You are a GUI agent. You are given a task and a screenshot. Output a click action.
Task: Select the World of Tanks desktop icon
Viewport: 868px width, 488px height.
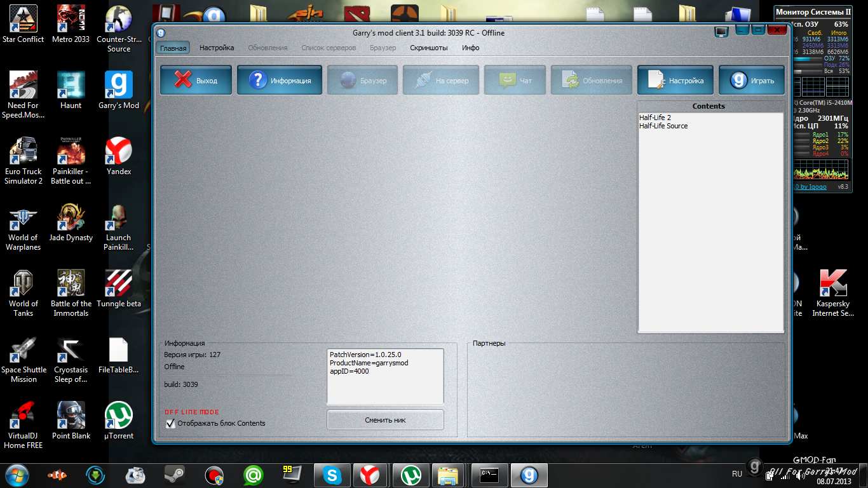point(24,294)
